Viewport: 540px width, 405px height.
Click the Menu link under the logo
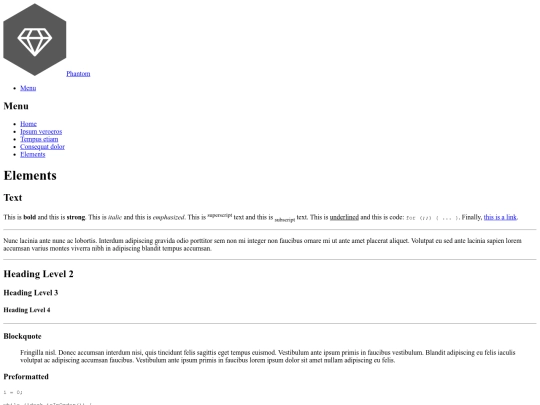28,88
